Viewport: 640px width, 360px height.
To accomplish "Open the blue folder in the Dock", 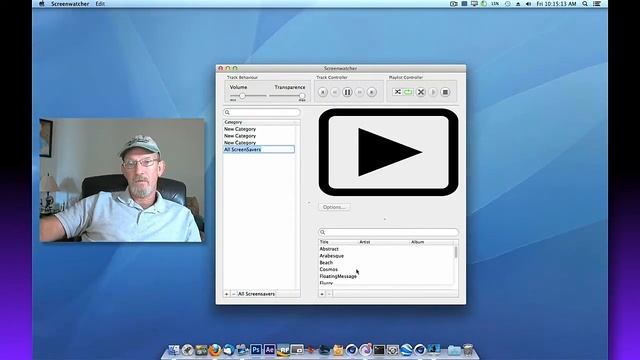I will [454, 350].
